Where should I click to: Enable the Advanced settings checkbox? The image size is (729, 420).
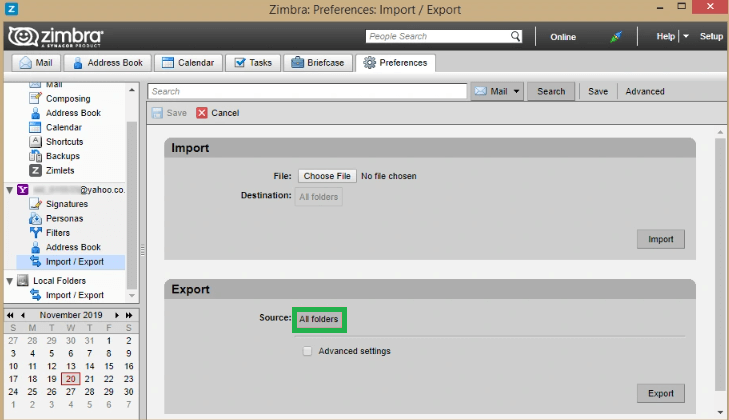[307, 351]
